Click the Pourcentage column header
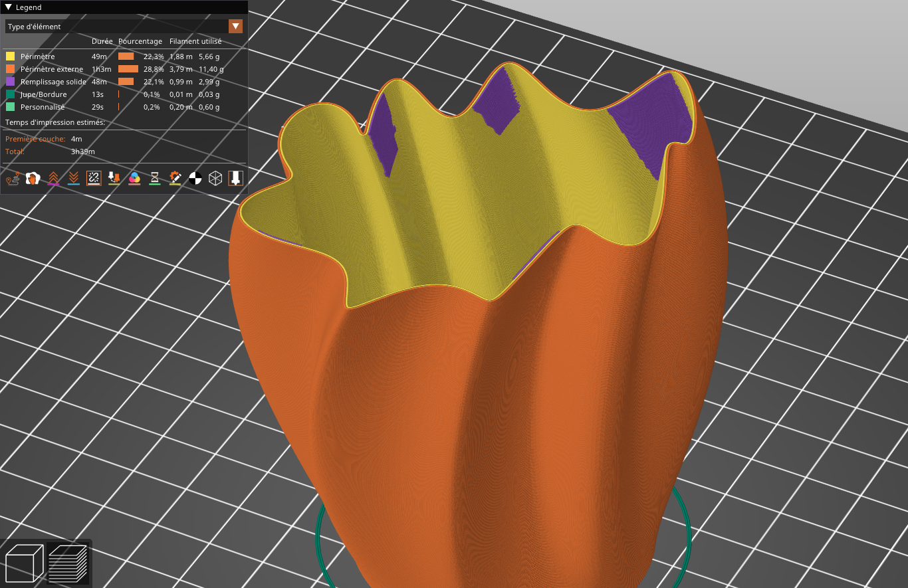The width and height of the screenshot is (908, 588). [x=140, y=41]
